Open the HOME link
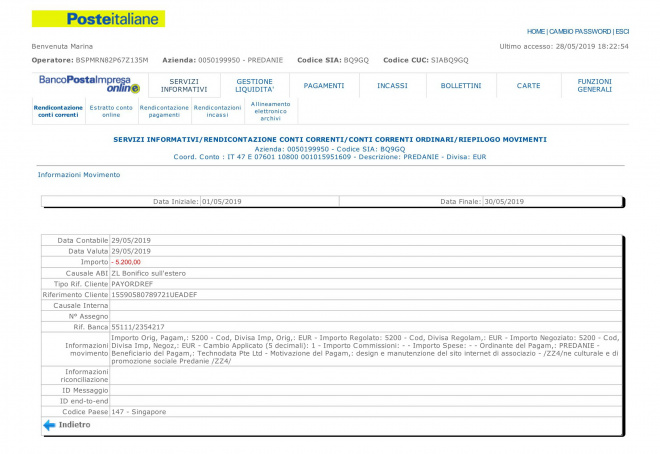The height and width of the screenshot is (454, 660). 536,31
